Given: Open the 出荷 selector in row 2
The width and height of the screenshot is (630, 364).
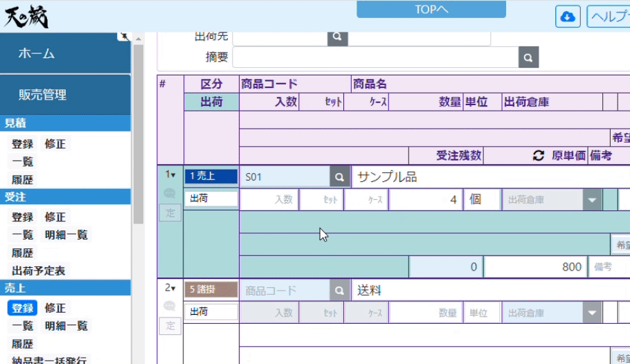Looking at the screenshot, I should (211, 312).
